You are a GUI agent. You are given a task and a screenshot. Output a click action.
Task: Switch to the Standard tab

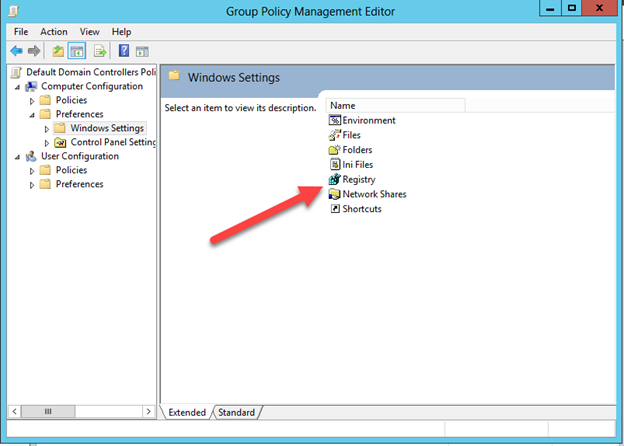pos(236,412)
